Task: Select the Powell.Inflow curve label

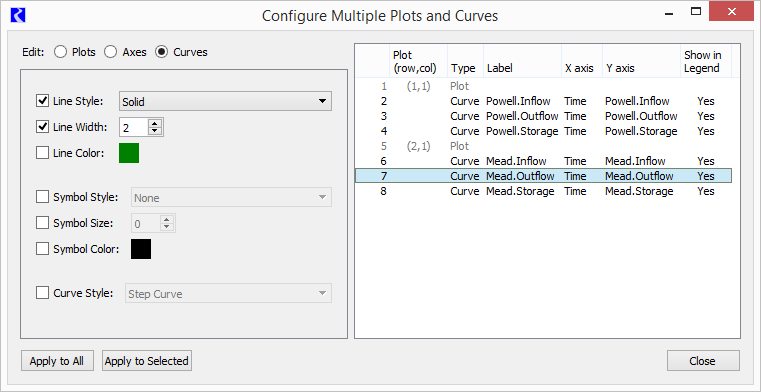Action: pos(518,101)
